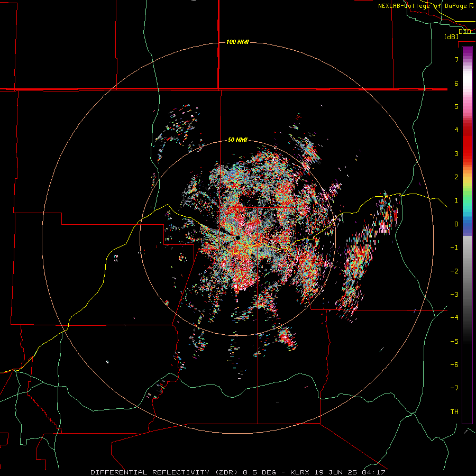Click the [dB] units label
This screenshot has width=476, height=476.
pyautogui.click(x=452, y=37)
